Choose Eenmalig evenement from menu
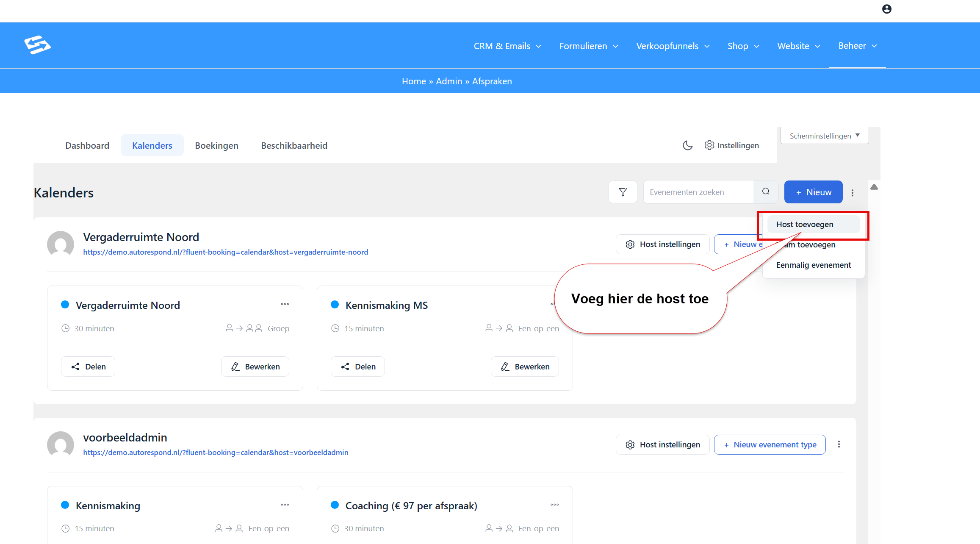 (x=813, y=265)
